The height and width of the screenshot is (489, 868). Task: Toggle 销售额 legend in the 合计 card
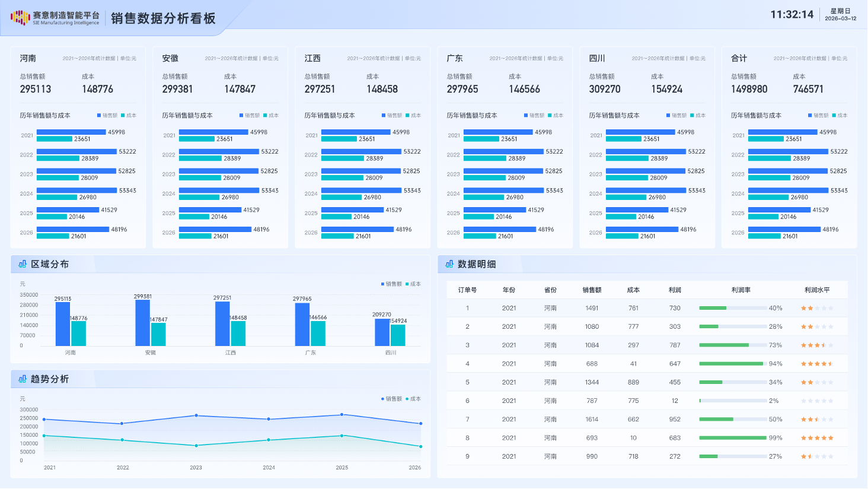click(818, 116)
